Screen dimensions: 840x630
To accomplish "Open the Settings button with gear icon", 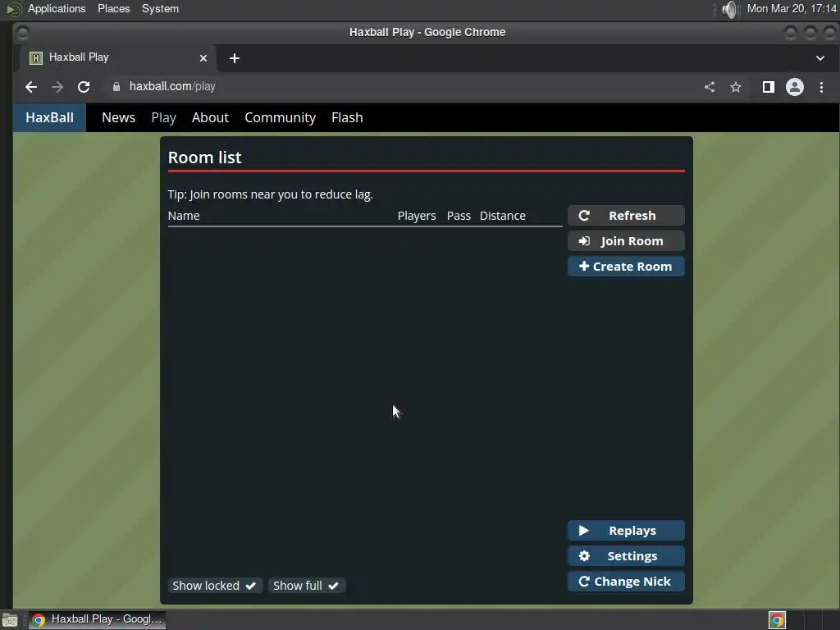I will (626, 556).
